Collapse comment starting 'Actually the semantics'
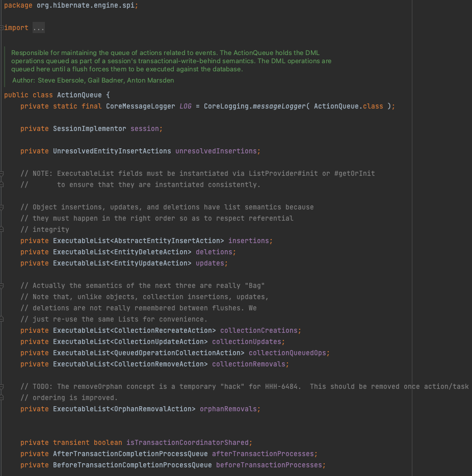This screenshot has width=472, height=476. pyautogui.click(x=2, y=286)
